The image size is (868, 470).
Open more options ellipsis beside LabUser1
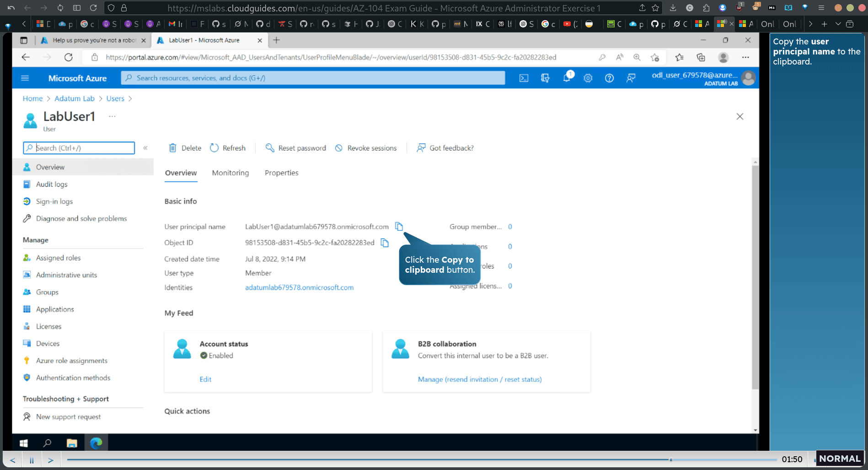click(x=112, y=116)
